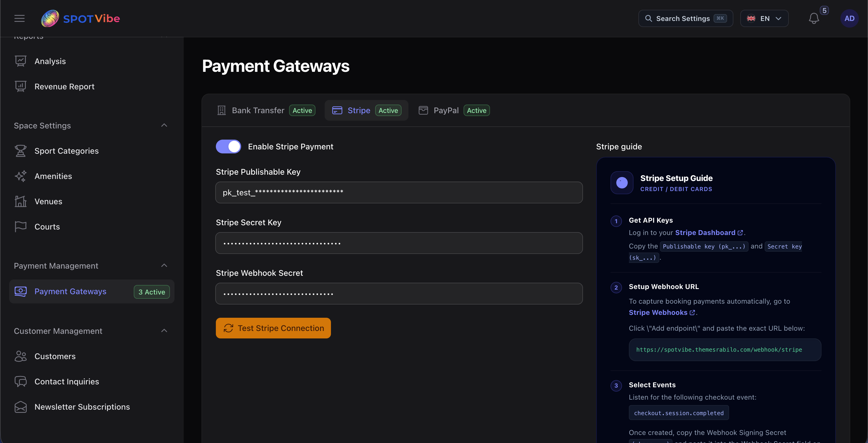The height and width of the screenshot is (443, 868).
Task: Open notifications bell icon
Action: coord(814,19)
